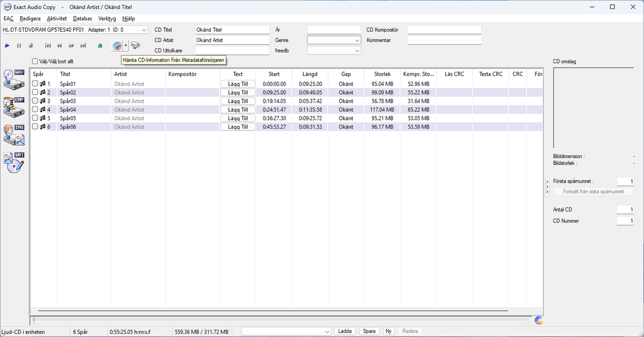Click the CD Uttolkare input field
This screenshot has width=644, height=337.
[233, 51]
